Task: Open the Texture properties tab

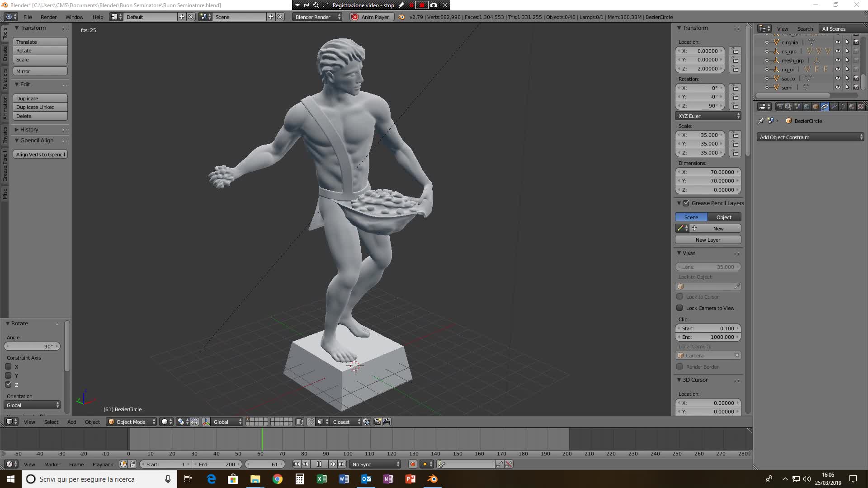Action: coord(861,107)
